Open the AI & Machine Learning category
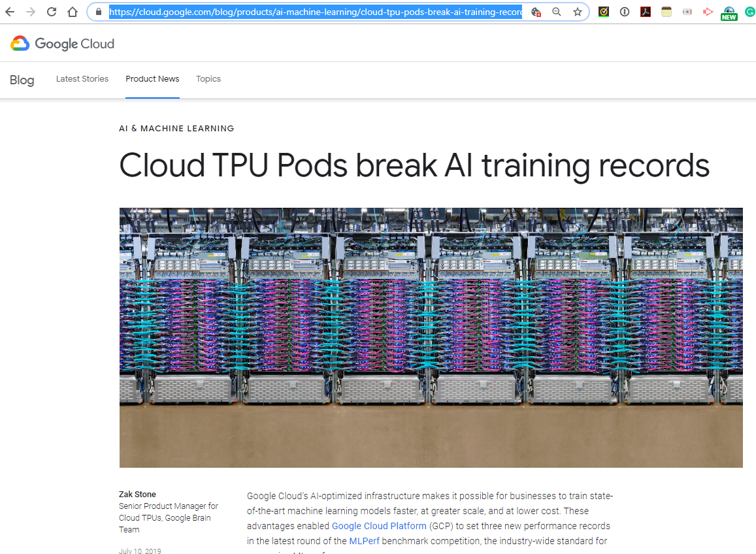 pos(176,128)
